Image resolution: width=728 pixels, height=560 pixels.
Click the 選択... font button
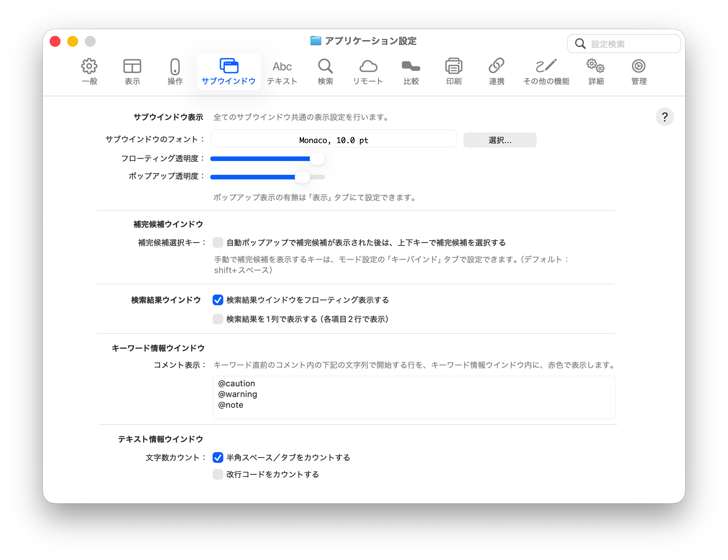pos(500,140)
